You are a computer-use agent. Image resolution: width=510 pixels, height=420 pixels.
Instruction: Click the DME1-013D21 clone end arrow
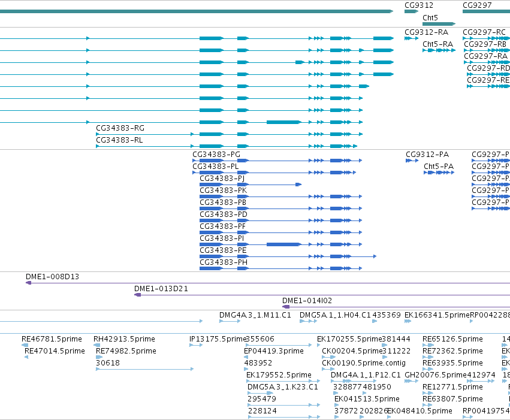pos(138,295)
